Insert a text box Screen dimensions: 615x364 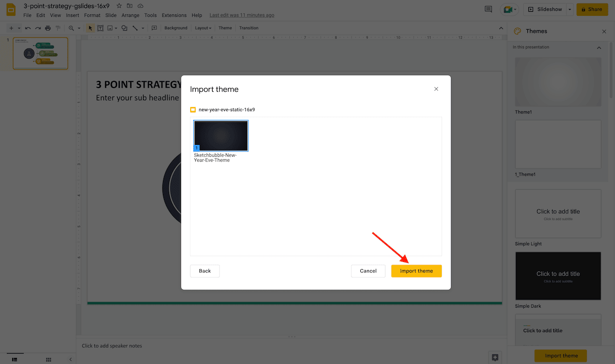pos(100,28)
